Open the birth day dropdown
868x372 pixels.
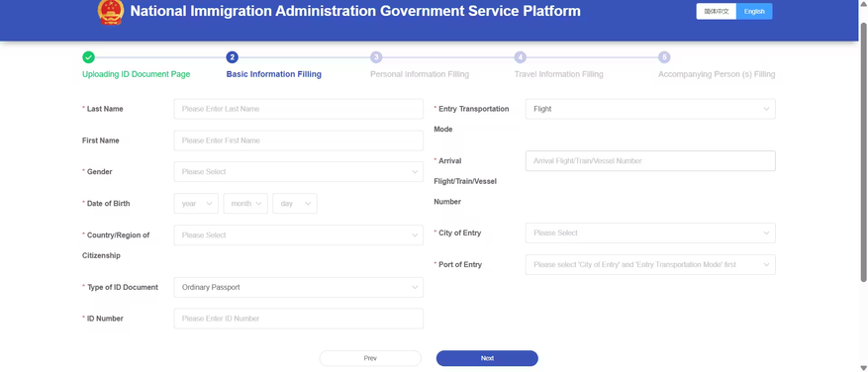(295, 204)
